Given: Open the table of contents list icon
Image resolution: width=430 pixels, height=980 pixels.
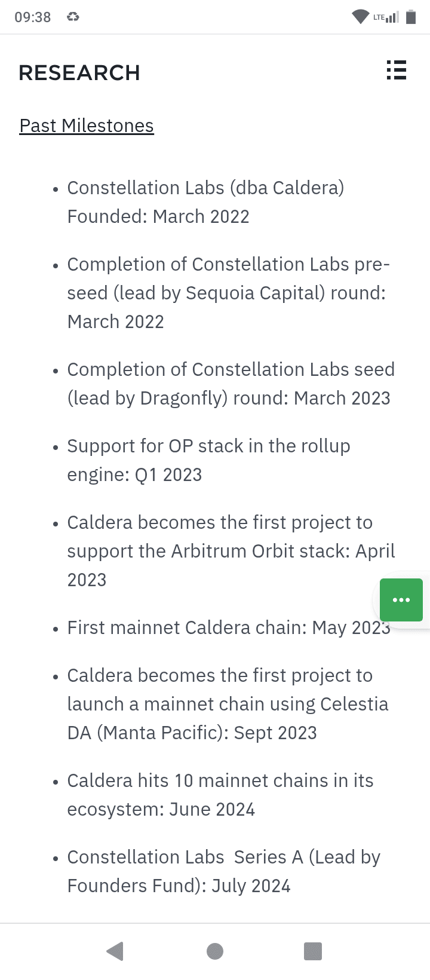Looking at the screenshot, I should tap(397, 70).
